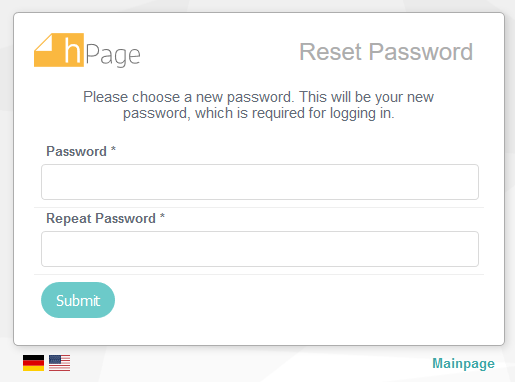The height and width of the screenshot is (382, 515).
Task: Switch language with the US flag icon
Action: [x=59, y=363]
